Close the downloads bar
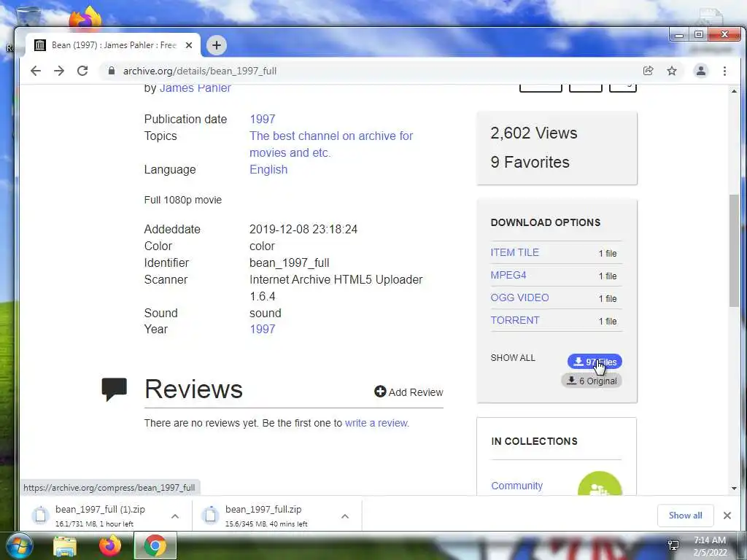 tap(727, 516)
